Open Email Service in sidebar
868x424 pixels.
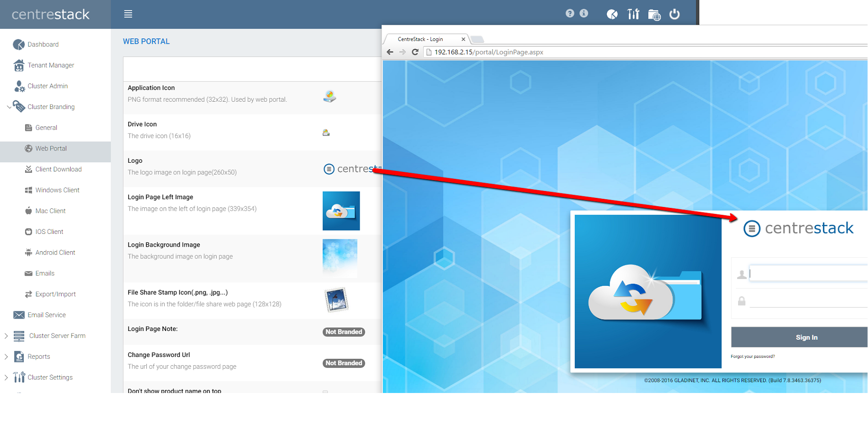(46, 315)
